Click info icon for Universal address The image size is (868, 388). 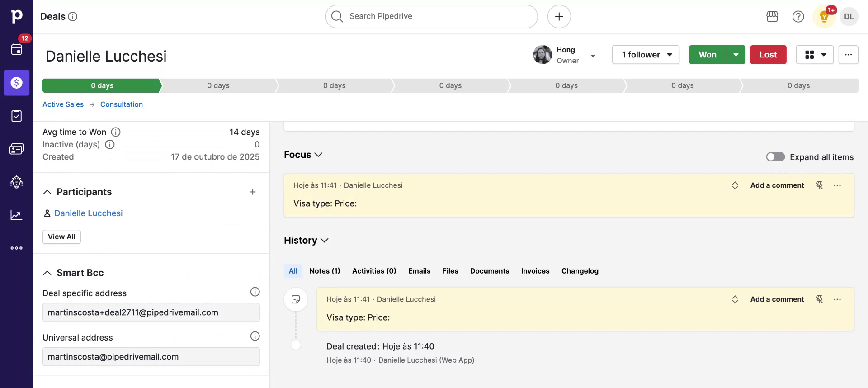point(255,336)
